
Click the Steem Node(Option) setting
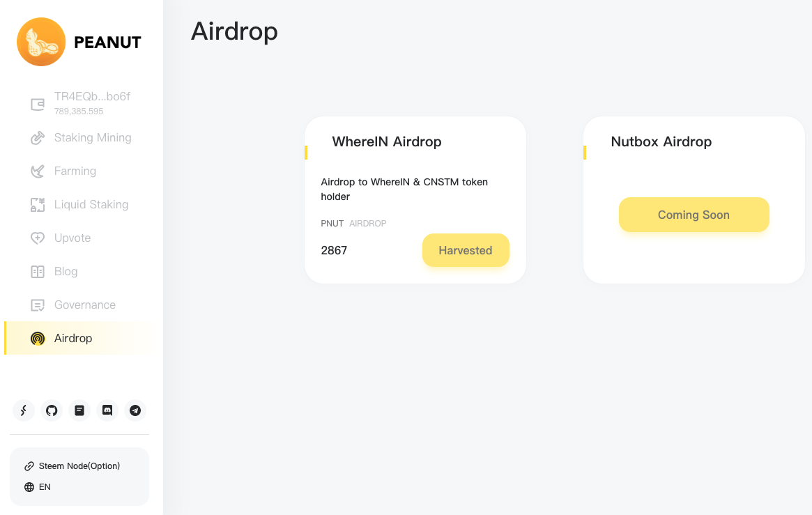pyautogui.click(x=72, y=466)
